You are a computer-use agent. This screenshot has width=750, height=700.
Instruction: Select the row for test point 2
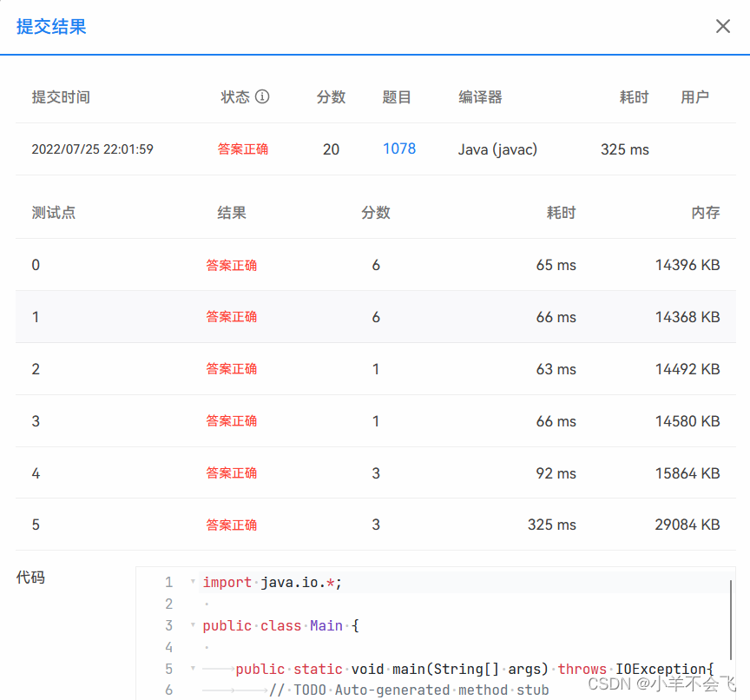375,368
